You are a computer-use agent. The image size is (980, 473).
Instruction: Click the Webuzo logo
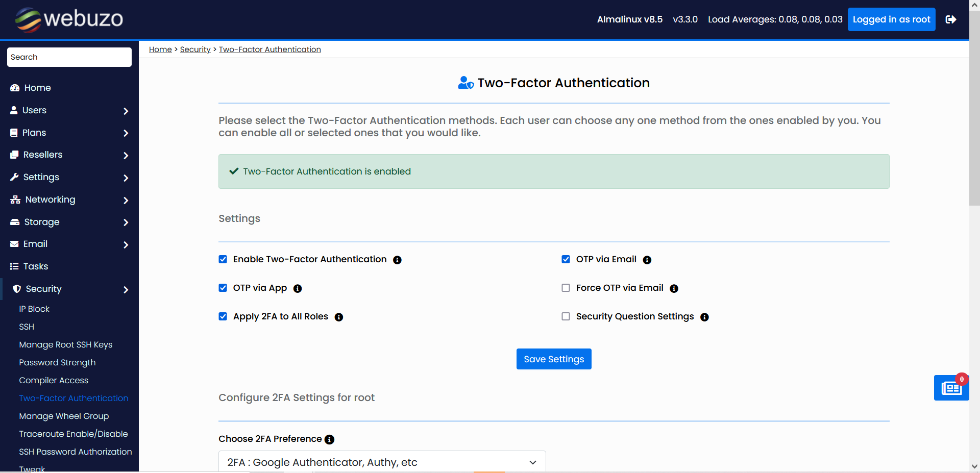(x=69, y=19)
